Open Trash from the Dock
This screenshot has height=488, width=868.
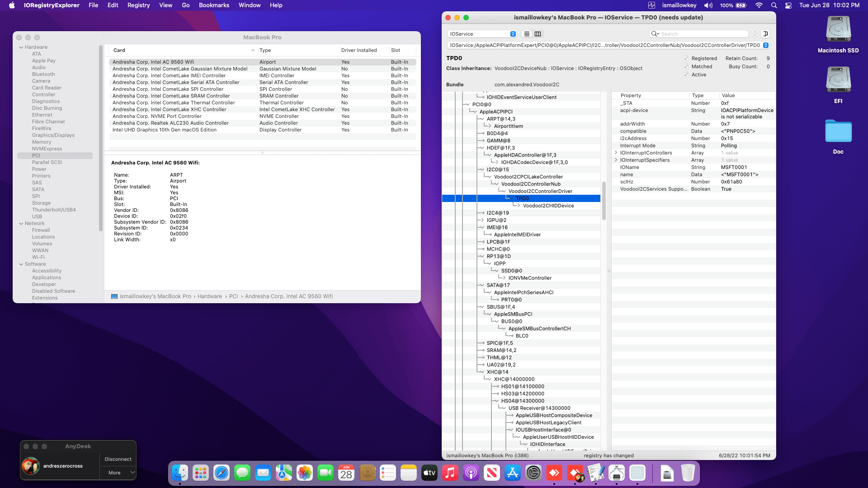pyautogui.click(x=688, y=473)
